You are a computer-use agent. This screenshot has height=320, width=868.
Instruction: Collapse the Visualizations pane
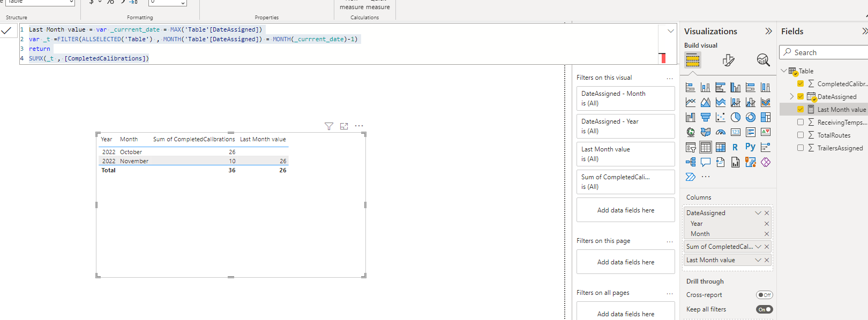[x=769, y=31]
